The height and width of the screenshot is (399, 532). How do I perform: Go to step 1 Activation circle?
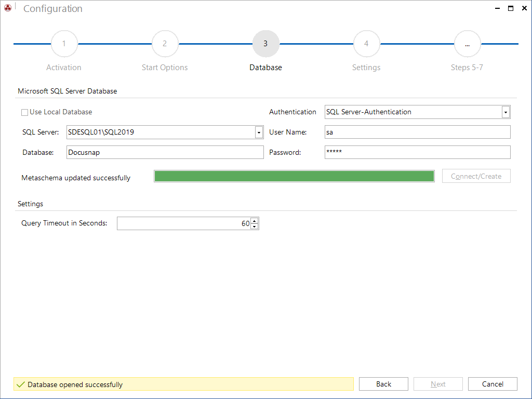pyautogui.click(x=64, y=44)
